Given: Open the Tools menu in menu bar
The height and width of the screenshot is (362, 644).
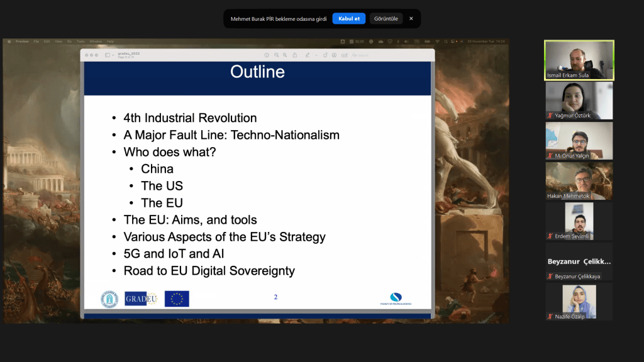Looking at the screenshot, I should point(80,41).
